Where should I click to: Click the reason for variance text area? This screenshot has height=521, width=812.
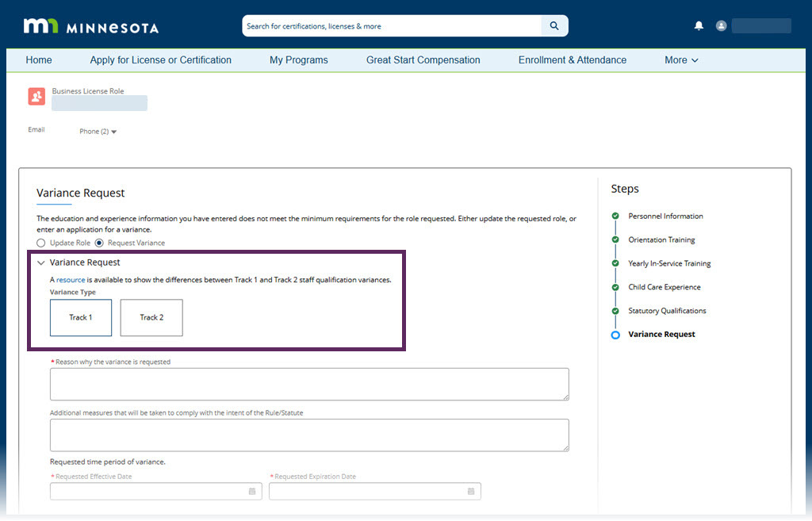coord(309,385)
